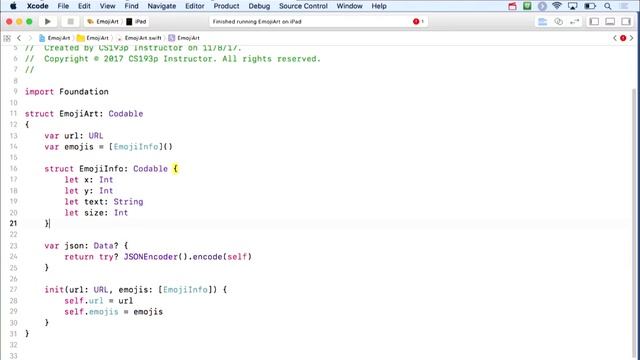Click 'EmojiInfo' in the var emojis line

pyautogui.click(x=136, y=147)
